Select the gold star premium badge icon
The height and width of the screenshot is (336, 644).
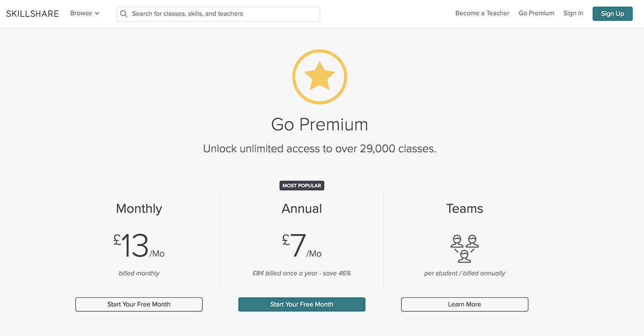pyautogui.click(x=319, y=76)
